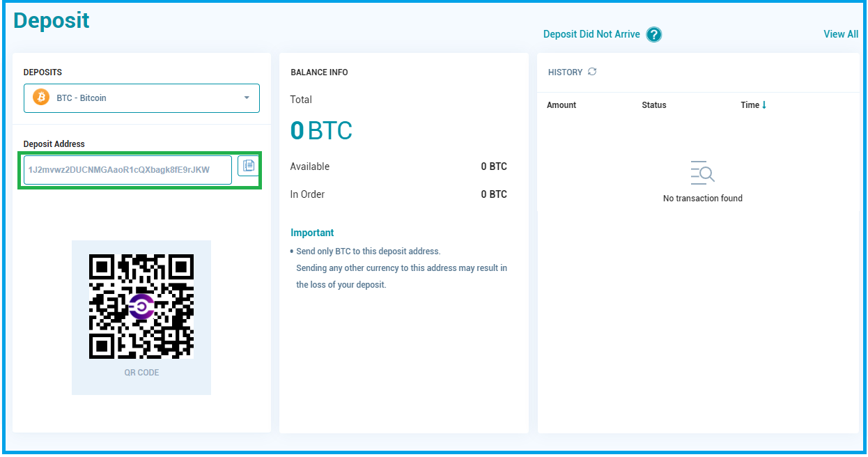The height and width of the screenshot is (457, 868).
Task: Click the no-transaction search icon
Action: (x=702, y=172)
